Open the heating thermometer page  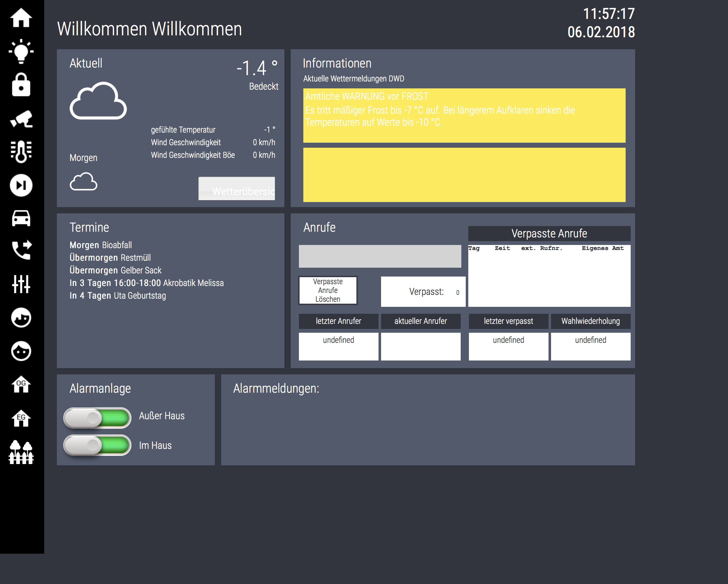(x=21, y=152)
